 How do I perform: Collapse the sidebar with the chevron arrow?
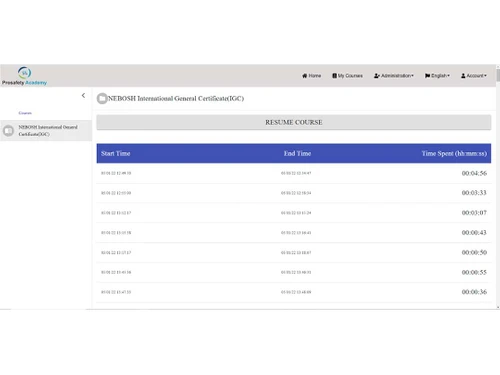pos(83,96)
